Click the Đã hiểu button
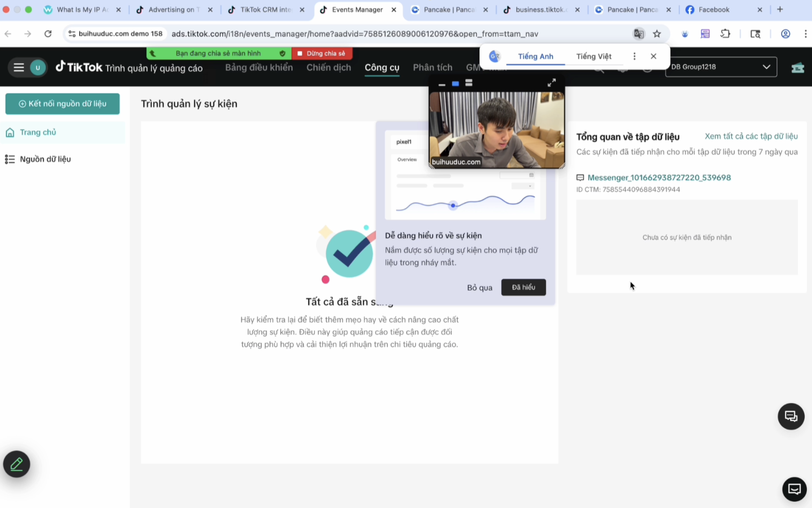The image size is (812, 508). [x=523, y=287]
